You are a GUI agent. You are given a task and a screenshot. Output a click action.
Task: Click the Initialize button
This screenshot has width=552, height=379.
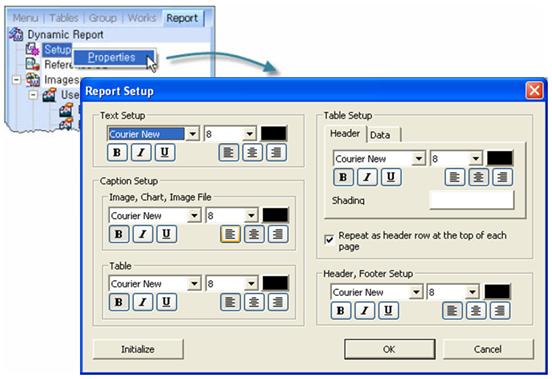[x=138, y=349]
